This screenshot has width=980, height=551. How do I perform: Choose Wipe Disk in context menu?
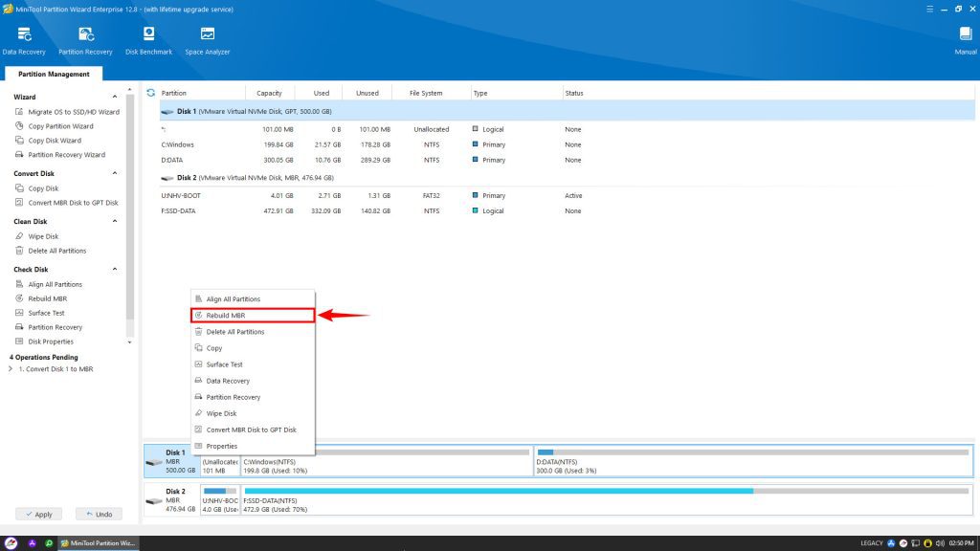coord(253,413)
